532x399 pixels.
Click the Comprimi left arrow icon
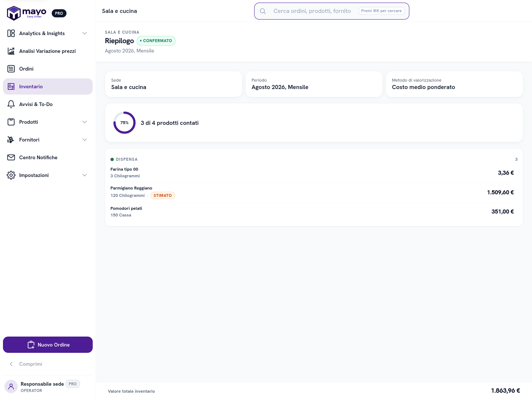pyautogui.click(x=11, y=364)
